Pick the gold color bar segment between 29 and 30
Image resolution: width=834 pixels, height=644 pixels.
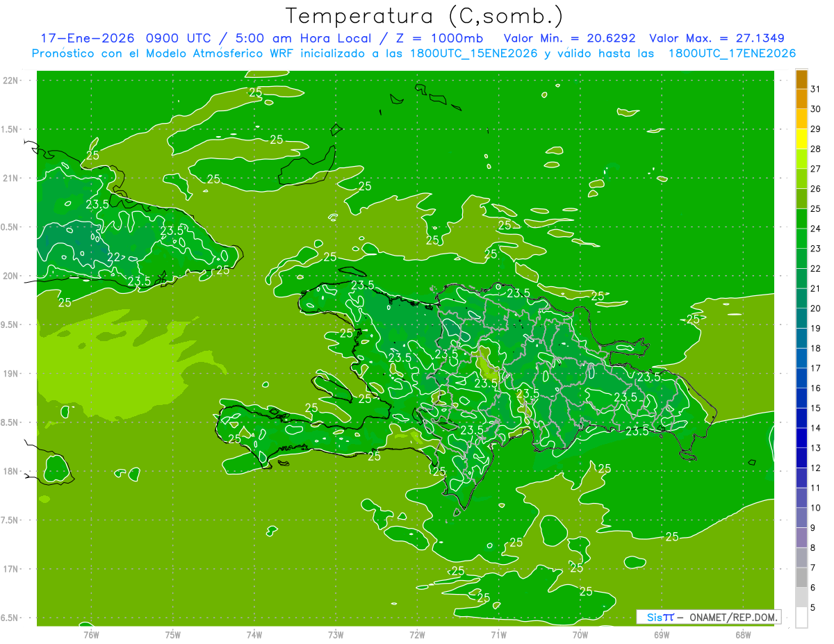[x=801, y=119]
